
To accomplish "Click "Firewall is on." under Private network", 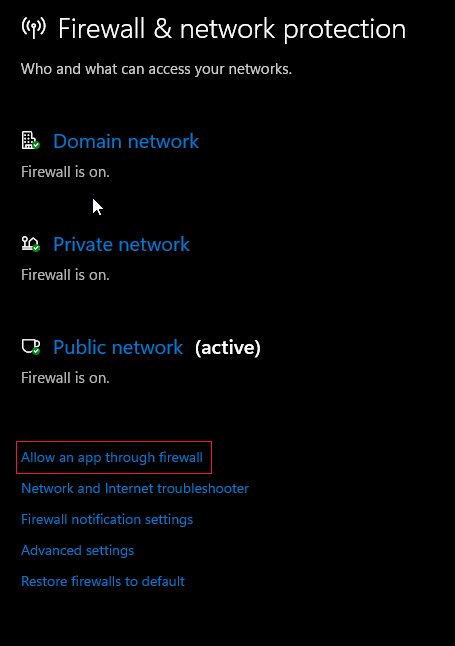I will (66, 275).
